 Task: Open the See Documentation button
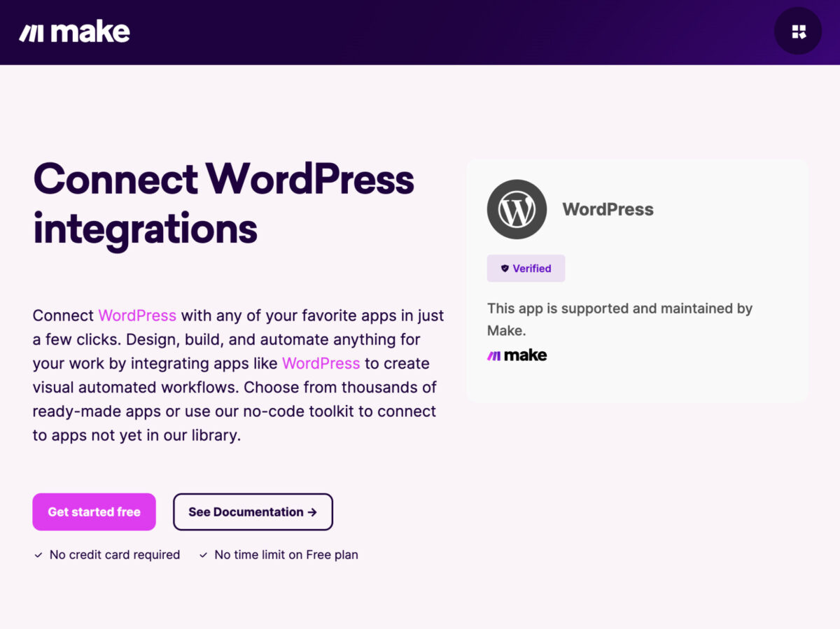tap(253, 512)
